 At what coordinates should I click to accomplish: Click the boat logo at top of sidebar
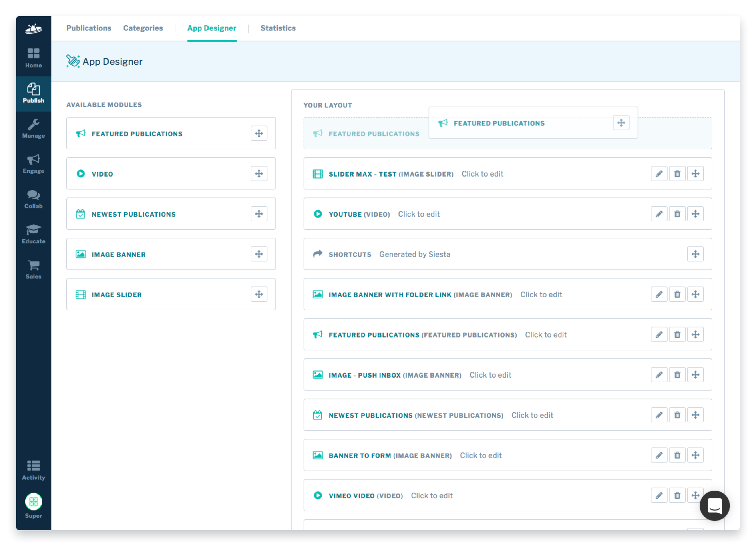click(x=33, y=29)
